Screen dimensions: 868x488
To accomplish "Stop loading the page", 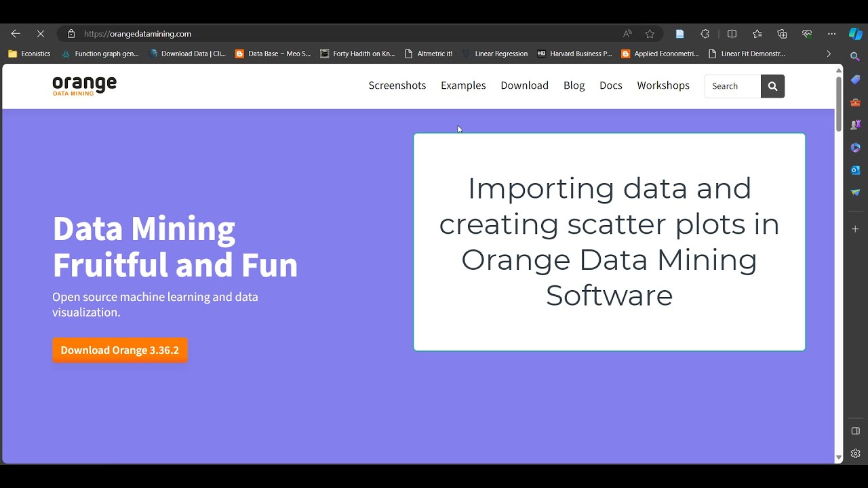I will 40,34.
